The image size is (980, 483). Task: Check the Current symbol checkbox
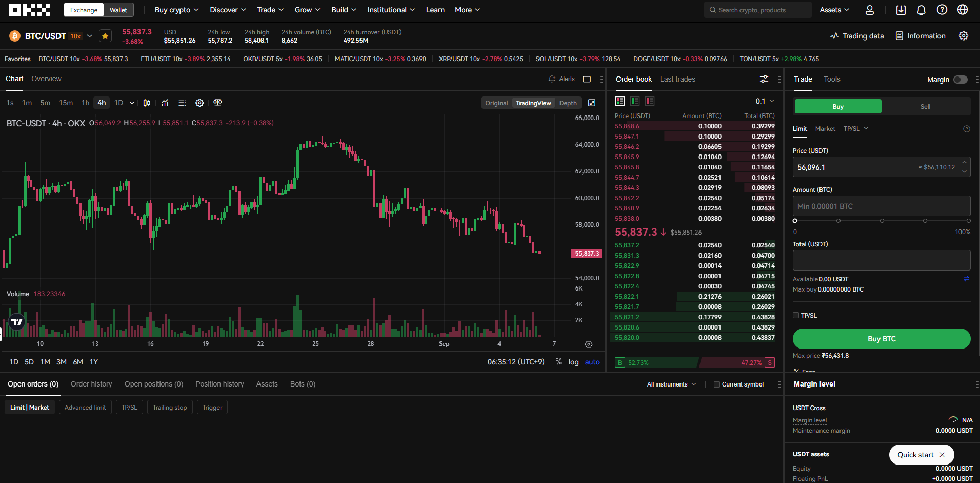pyautogui.click(x=717, y=384)
